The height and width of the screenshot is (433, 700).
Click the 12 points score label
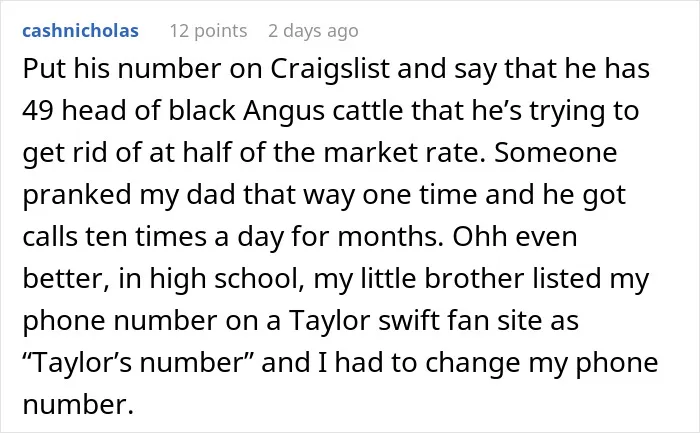click(208, 31)
